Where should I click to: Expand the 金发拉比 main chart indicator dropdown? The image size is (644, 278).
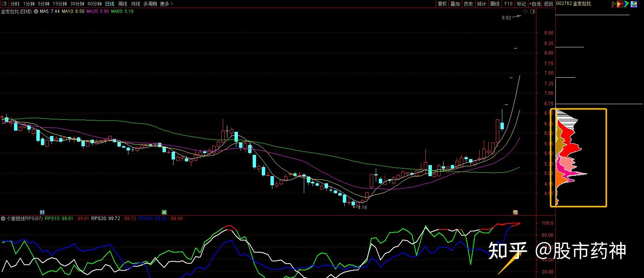[36, 11]
